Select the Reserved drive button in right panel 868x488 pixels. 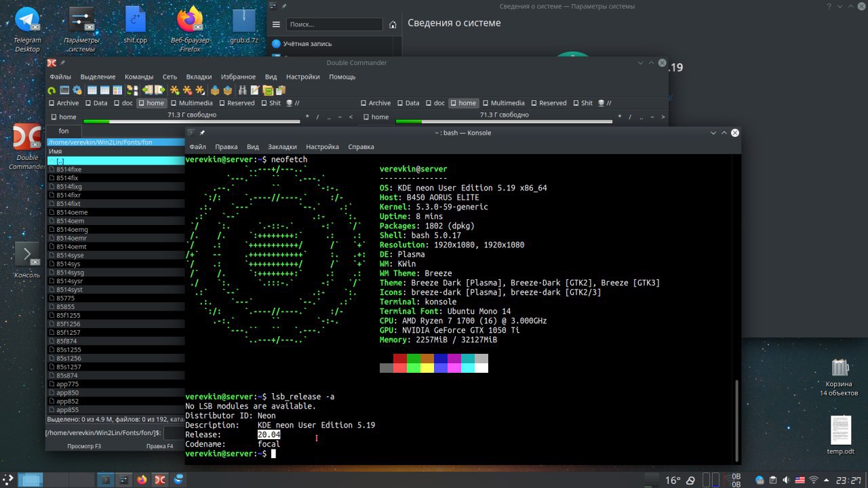coord(548,103)
